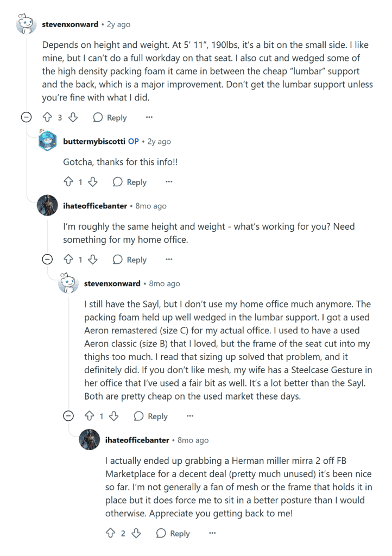This screenshot has width=392, height=556.
Task: Click ihateofficebanter's avatar on the Mirra comment
Action: tap(90, 440)
